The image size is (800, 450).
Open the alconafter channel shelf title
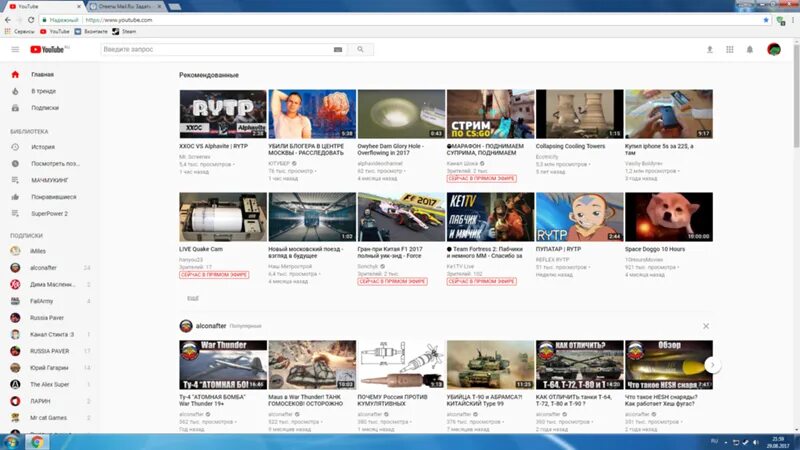(x=211, y=326)
